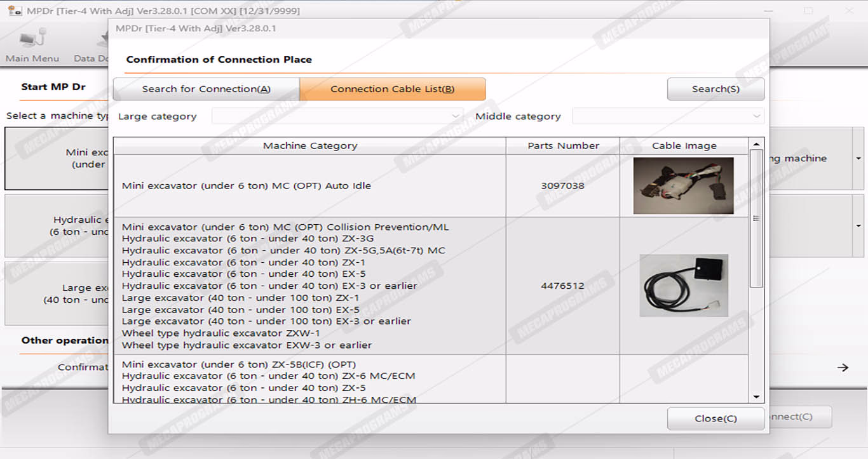Click scroll up arrow of cable list
The width and height of the screenshot is (868, 459).
coord(756,144)
